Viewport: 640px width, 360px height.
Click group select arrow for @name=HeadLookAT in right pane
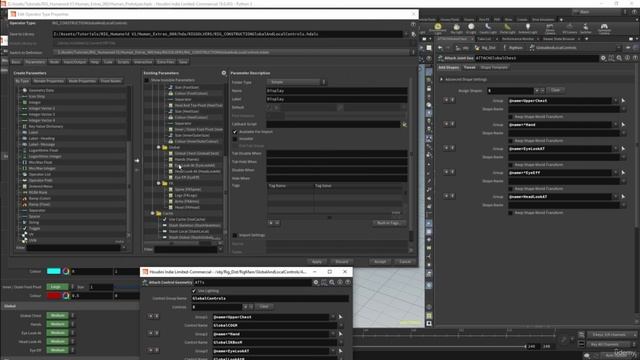(x=623, y=197)
